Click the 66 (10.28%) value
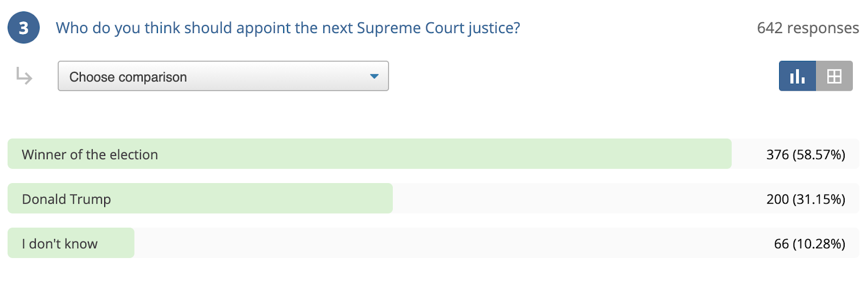Image resolution: width=868 pixels, height=295 pixels. click(x=809, y=244)
